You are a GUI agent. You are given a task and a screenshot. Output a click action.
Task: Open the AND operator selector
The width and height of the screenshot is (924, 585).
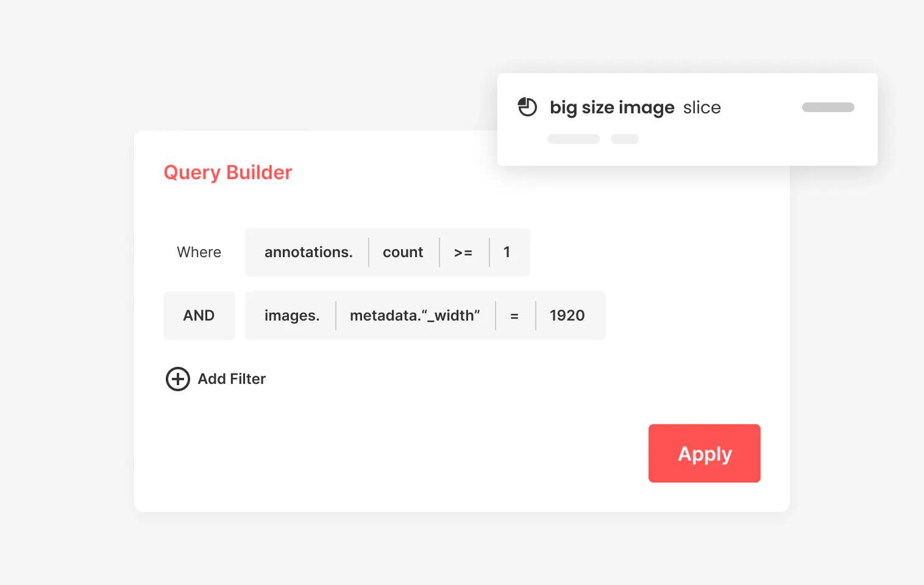point(199,316)
